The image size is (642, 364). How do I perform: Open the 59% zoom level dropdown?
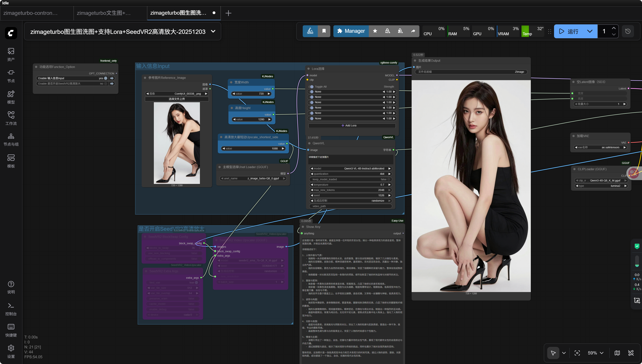tap(596, 353)
